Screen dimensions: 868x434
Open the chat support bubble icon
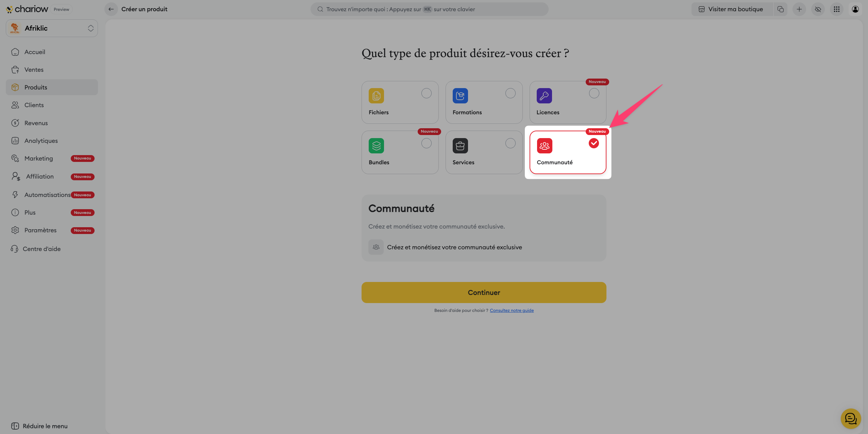(851, 418)
